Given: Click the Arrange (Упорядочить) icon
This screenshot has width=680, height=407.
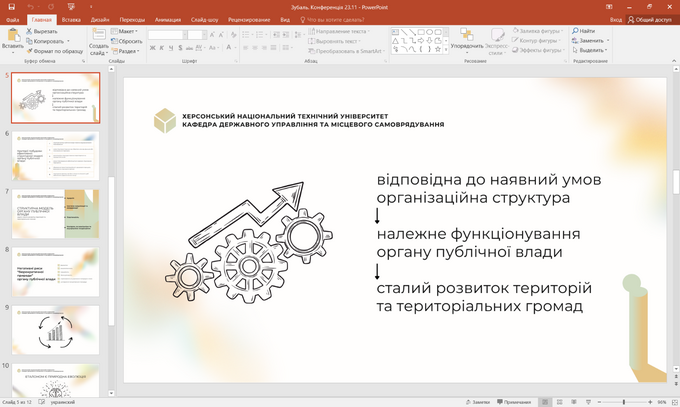Looking at the screenshot, I should pyautogui.click(x=466, y=33).
